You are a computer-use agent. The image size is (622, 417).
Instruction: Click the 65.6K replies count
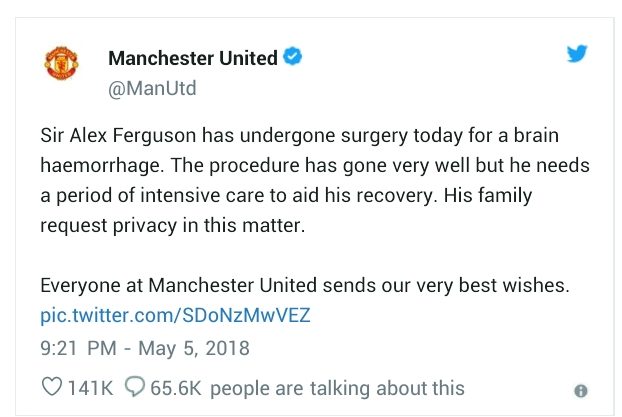[x=176, y=388]
